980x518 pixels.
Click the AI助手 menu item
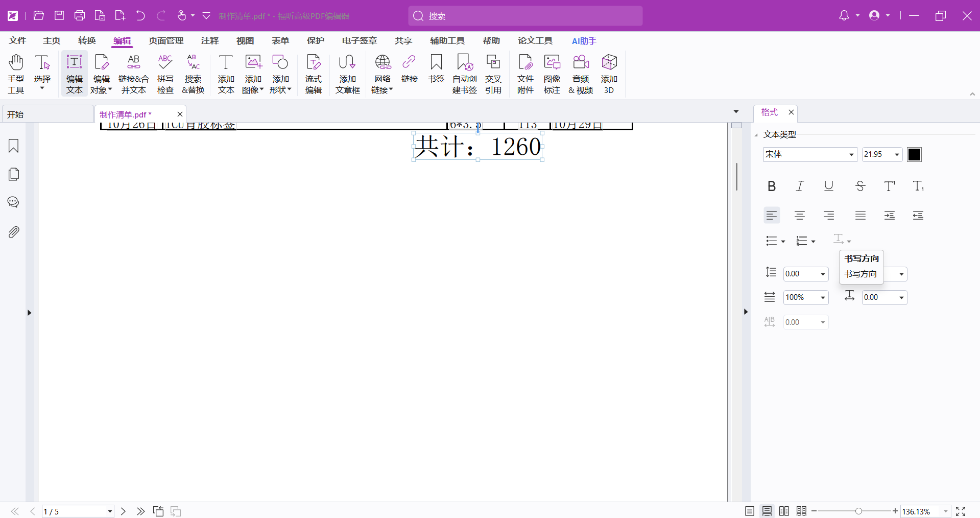click(584, 41)
